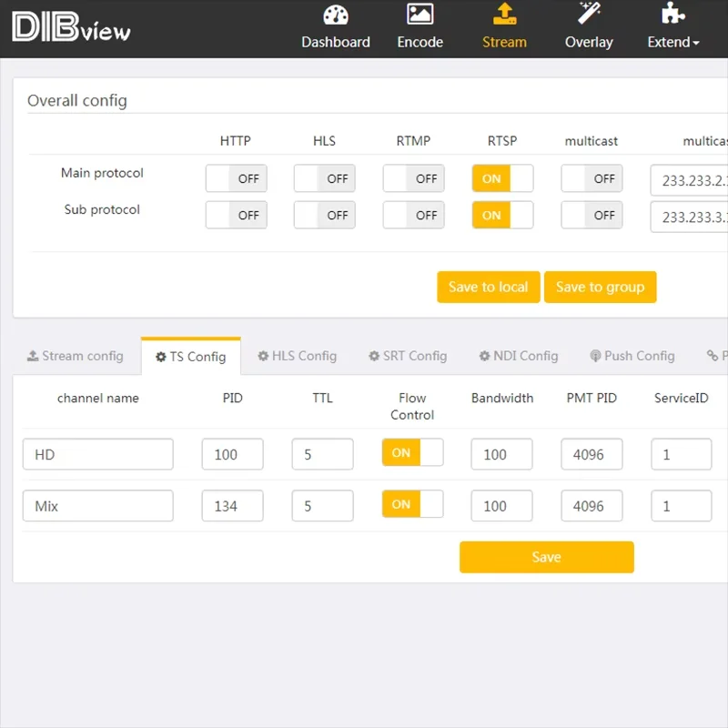Click the gear icon on TS Config tab
The height and width of the screenshot is (728, 728).
(x=161, y=357)
